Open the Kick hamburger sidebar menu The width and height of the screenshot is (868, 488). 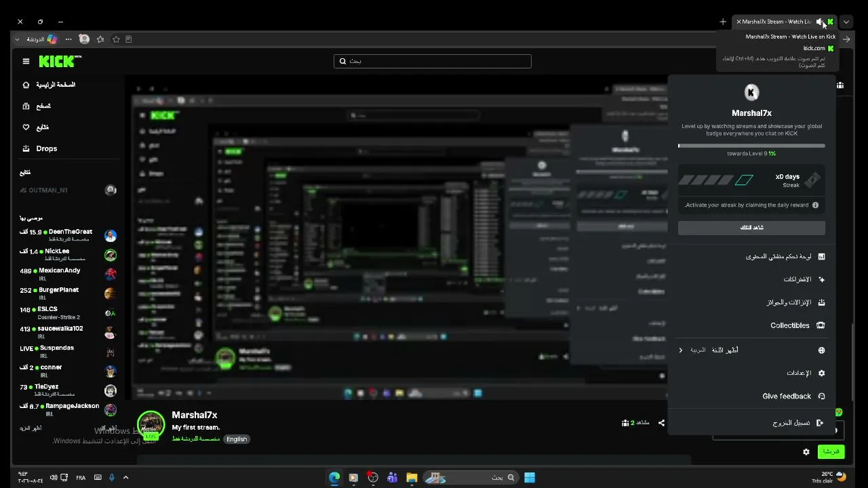26,61
